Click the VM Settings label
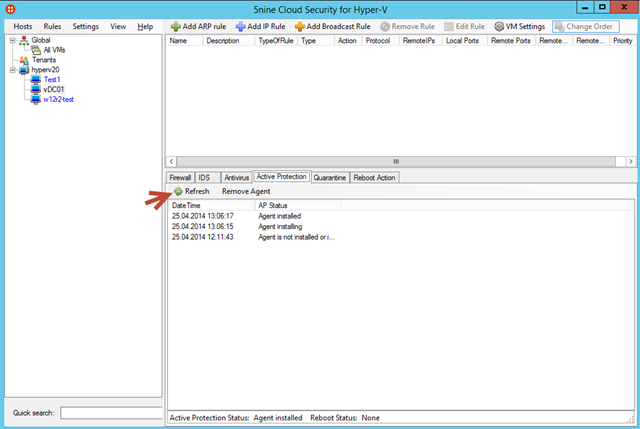Viewport: 640px width, 429px height. (x=525, y=27)
